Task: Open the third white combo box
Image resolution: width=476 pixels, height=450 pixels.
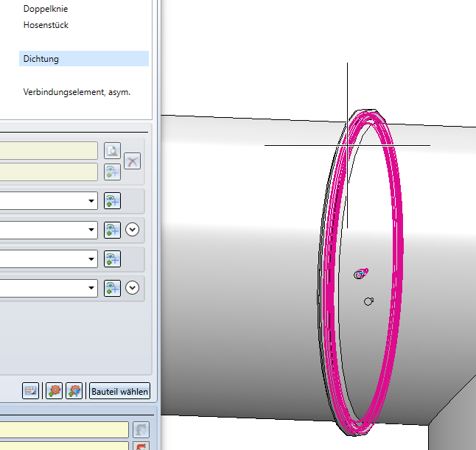Action: pos(49,259)
